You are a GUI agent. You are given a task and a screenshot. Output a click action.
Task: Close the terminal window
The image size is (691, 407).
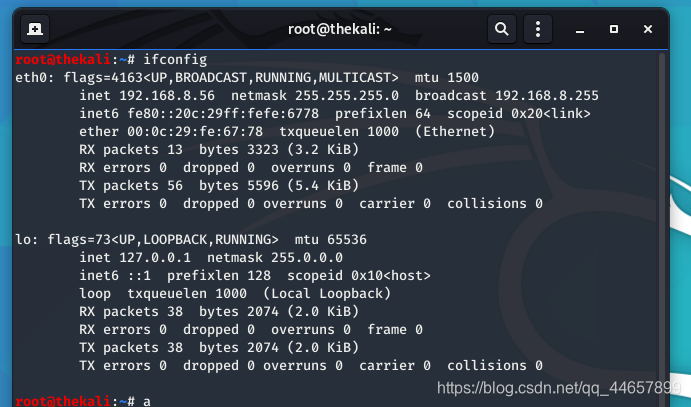[647, 29]
